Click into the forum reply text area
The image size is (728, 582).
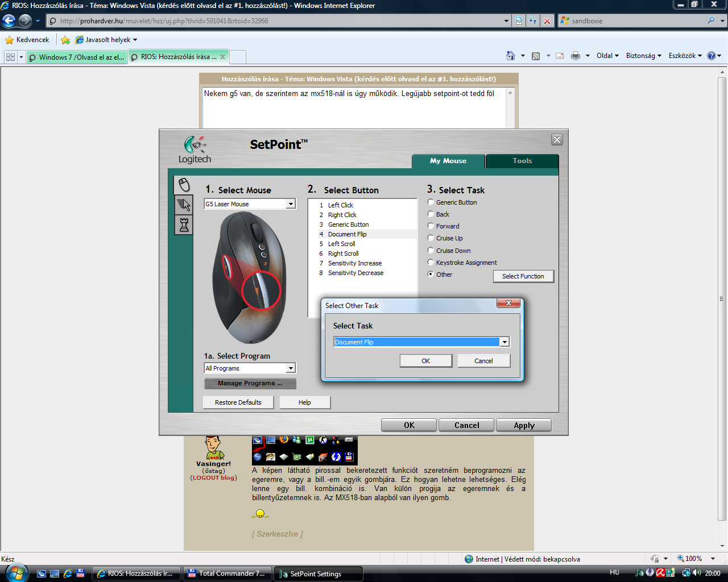(354, 108)
